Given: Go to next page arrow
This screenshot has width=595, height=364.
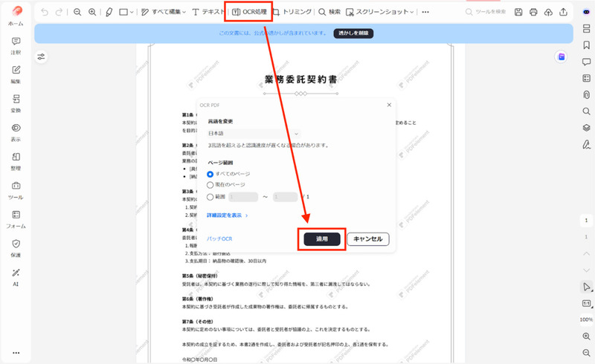Looking at the screenshot, I should [x=586, y=270].
